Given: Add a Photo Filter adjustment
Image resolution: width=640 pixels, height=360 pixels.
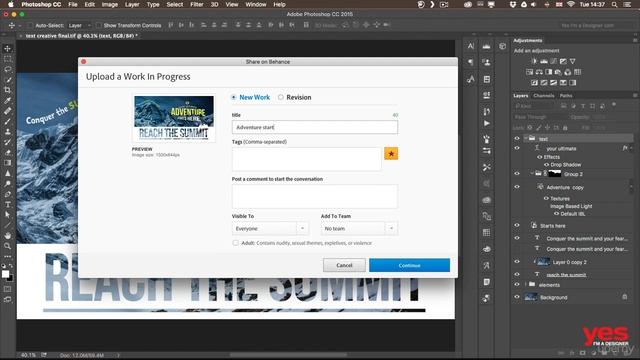Looking at the screenshot, I should [558, 72].
